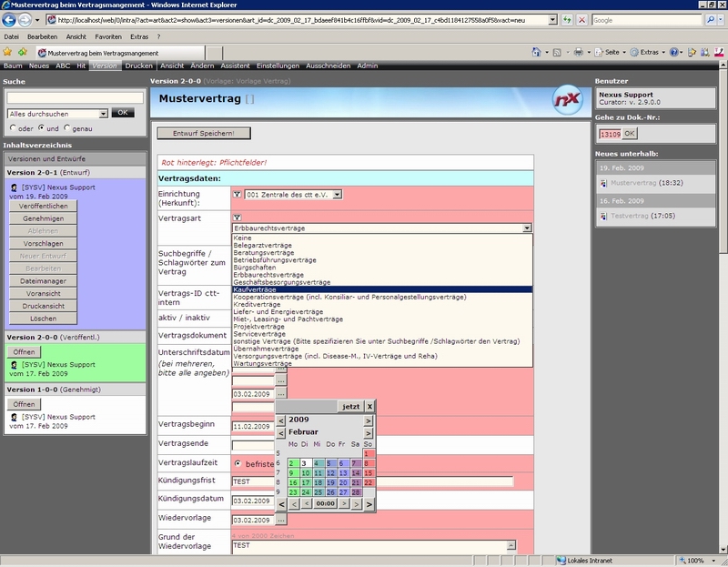The image size is (728, 567).
Task: Open the Assistent menu item
Action: coord(235,66)
